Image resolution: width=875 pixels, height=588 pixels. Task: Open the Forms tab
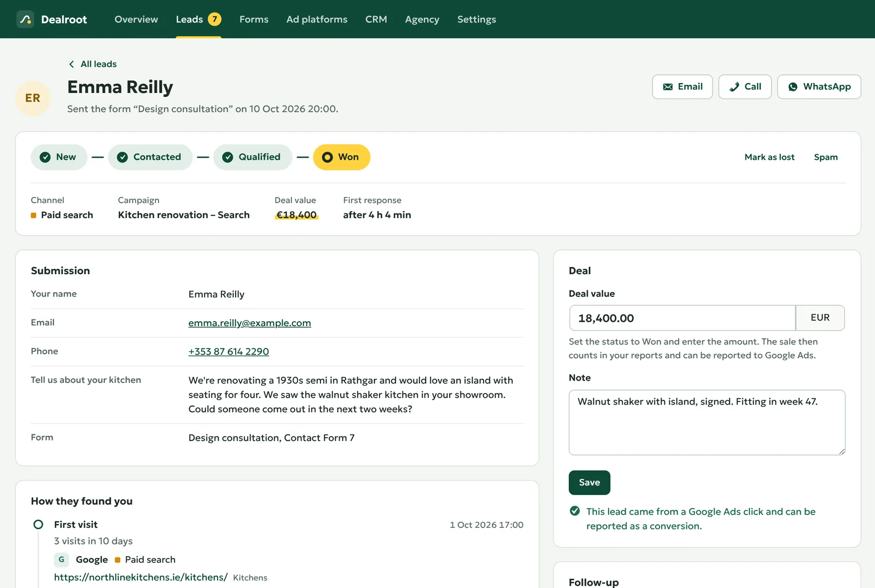[254, 19]
